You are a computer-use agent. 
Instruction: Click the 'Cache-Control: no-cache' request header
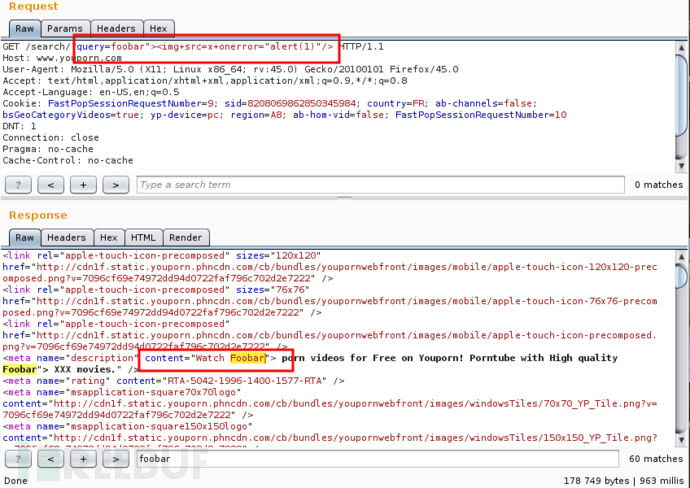(68, 161)
